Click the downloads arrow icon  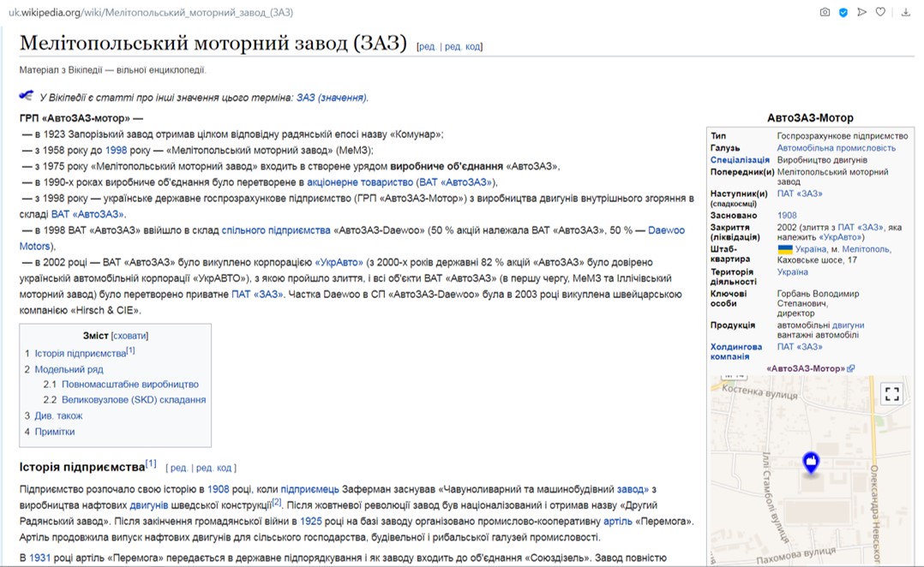pyautogui.click(x=906, y=12)
